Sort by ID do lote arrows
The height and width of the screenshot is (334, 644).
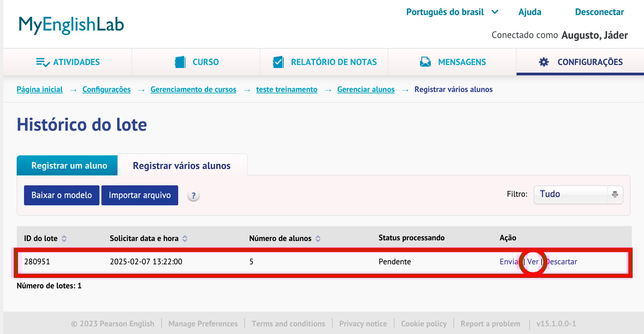click(64, 239)
